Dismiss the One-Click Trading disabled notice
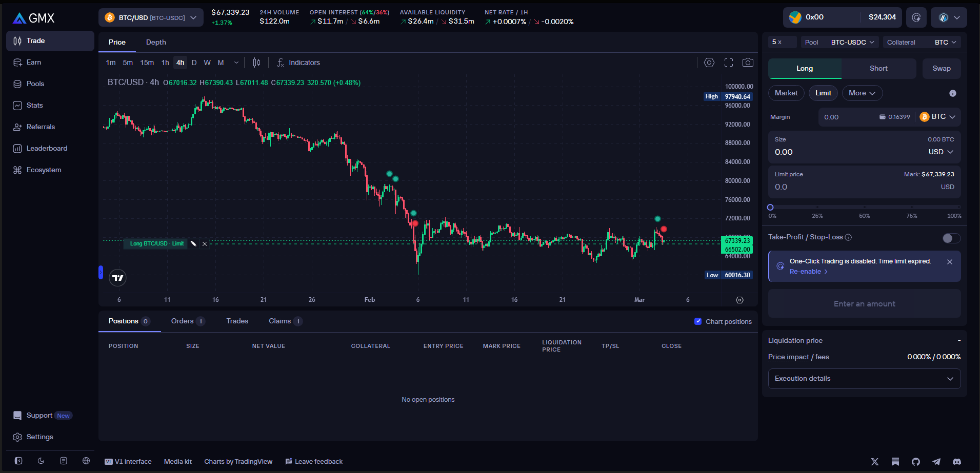This screenshot has height=473, width=980. click(x=949, y=262)
